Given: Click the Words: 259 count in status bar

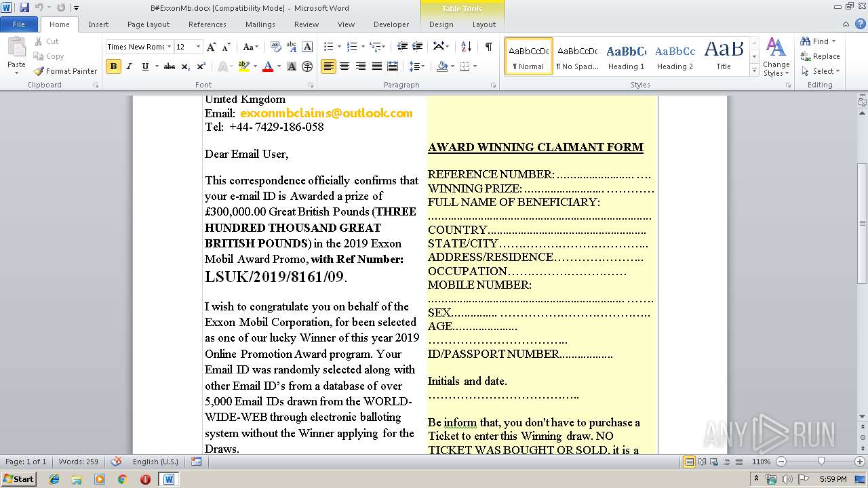Looking at the screenshot, I should [79, 462].
